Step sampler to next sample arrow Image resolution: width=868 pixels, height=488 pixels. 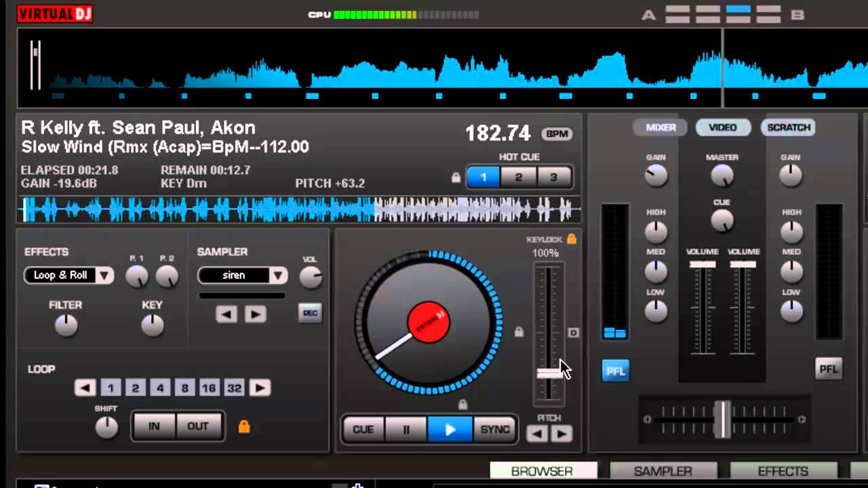(x=256, y=314)
